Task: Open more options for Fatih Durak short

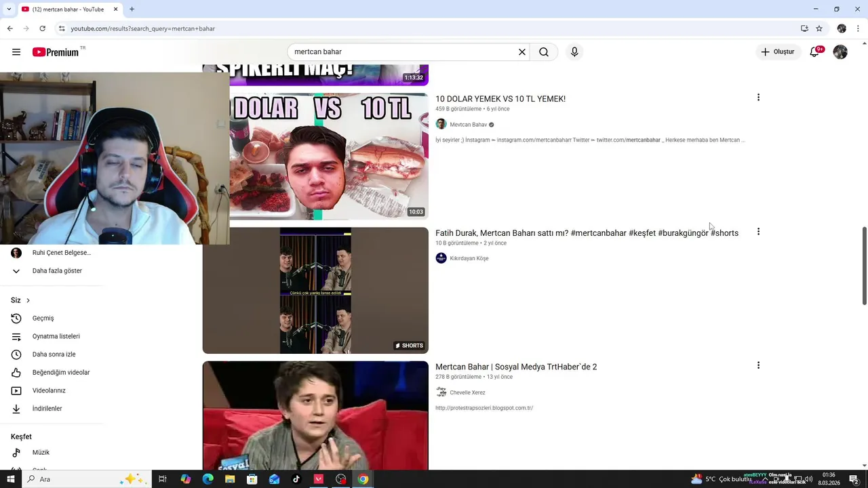Action: pyautogui.click(x=758, y=232)
